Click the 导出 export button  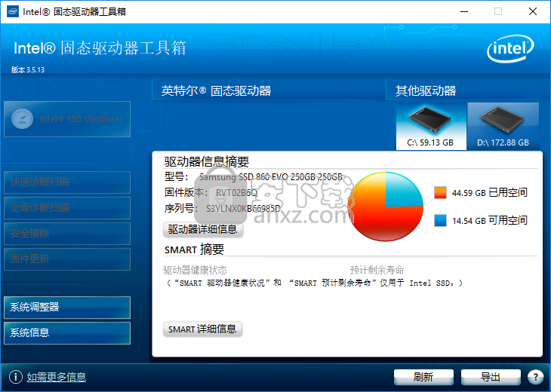(491, 377)
